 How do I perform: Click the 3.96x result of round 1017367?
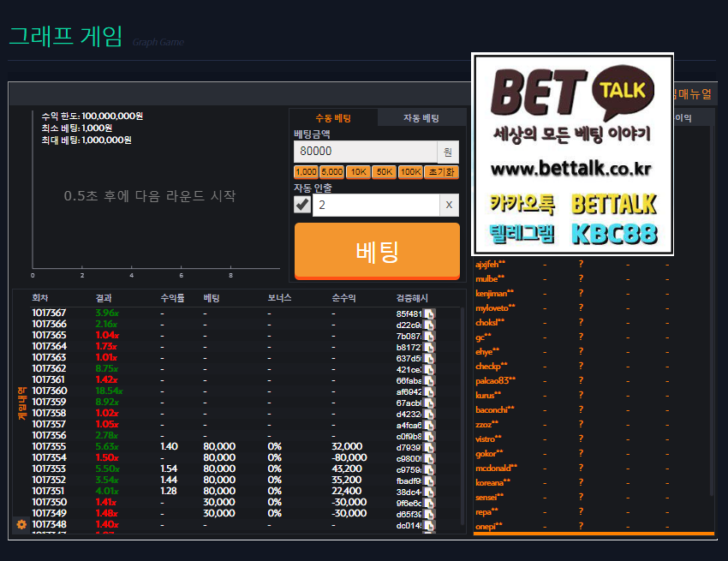pyautogui.click(x=107, y=313)
